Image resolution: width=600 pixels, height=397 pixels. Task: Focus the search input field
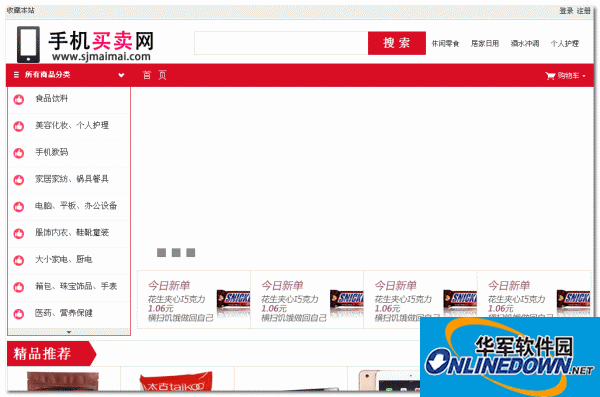coord(281,43)
